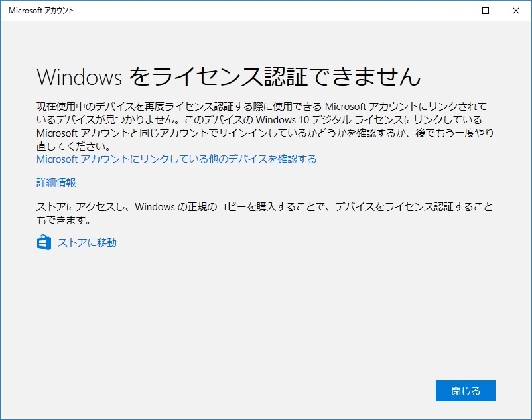Click the heading Windows をライセンス認証できません
Image resolution: width=532 pixels, height=420 pixels.
(229, 77)
